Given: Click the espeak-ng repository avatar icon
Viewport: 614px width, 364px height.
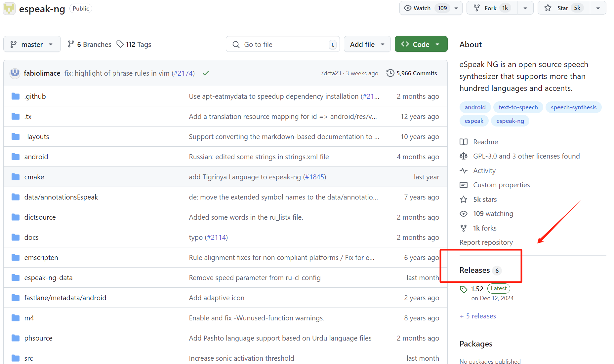Looking at the screenshot, I should (9, 8).
